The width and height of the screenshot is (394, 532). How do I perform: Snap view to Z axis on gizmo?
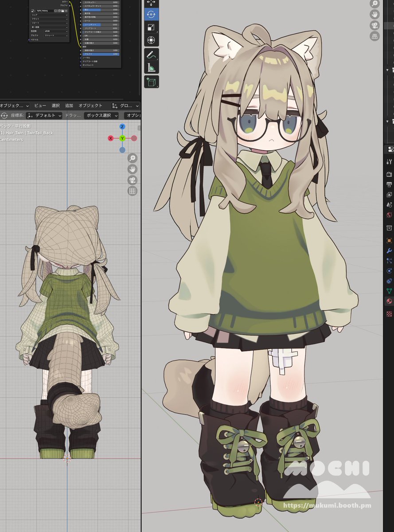[x=122, y=127]
